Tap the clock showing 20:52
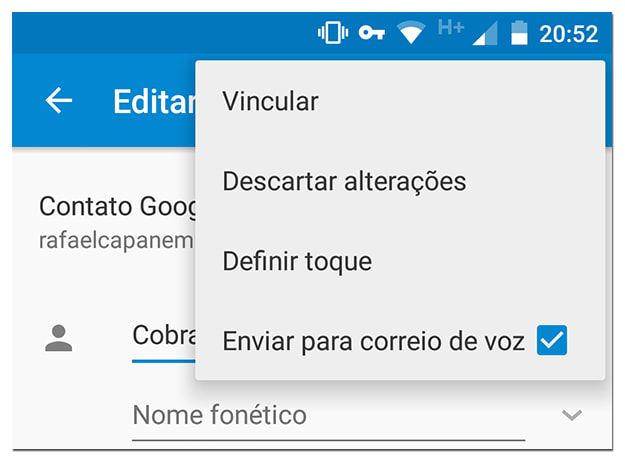The width and height of the screenshot is (625, 462). tap(568, 34)
